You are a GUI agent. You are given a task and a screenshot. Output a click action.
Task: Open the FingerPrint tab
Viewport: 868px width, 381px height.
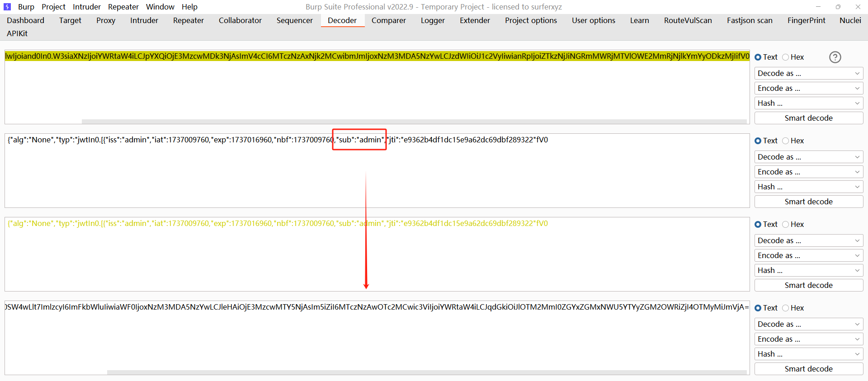click(x=807, y=20)
